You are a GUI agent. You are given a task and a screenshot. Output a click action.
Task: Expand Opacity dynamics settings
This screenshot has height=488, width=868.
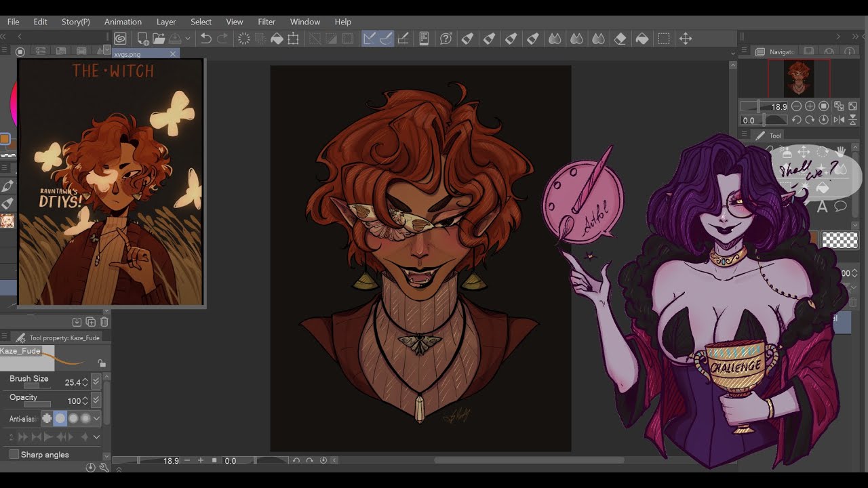[x=96, y=400]
